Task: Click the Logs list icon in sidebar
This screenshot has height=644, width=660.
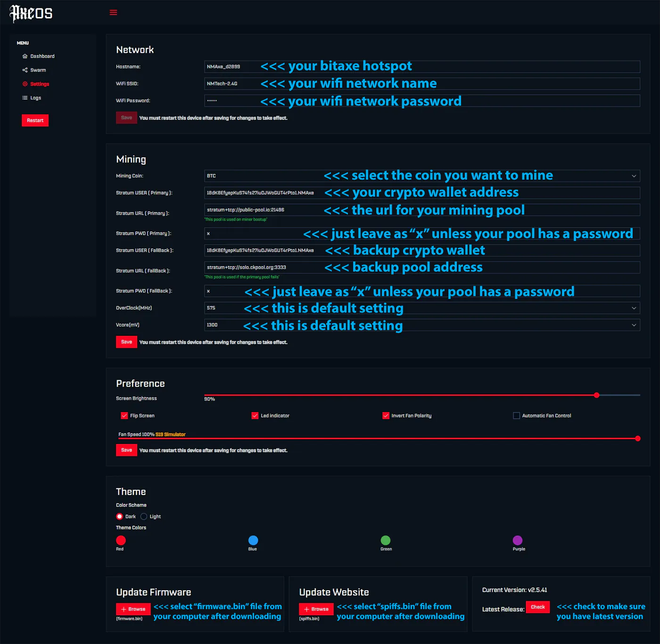Action: pos(25,98)
